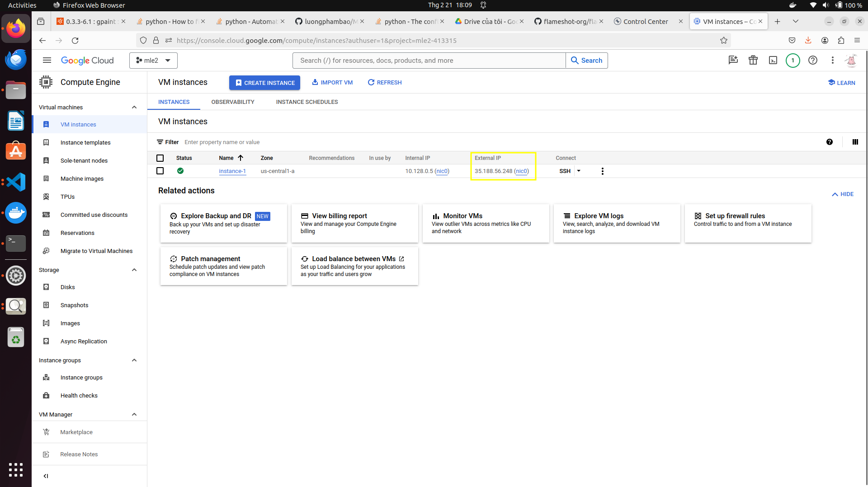Activate Cloud Shell terminal icon
The width and height of the screenshot is (868, 487).
click(x=773, y=61)
